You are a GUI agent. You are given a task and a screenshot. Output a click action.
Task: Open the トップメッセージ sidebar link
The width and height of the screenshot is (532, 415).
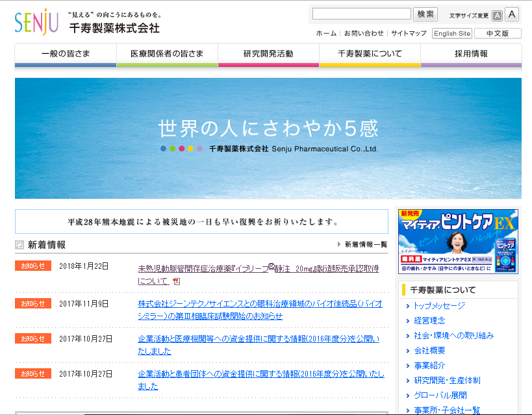coord(439,306)
